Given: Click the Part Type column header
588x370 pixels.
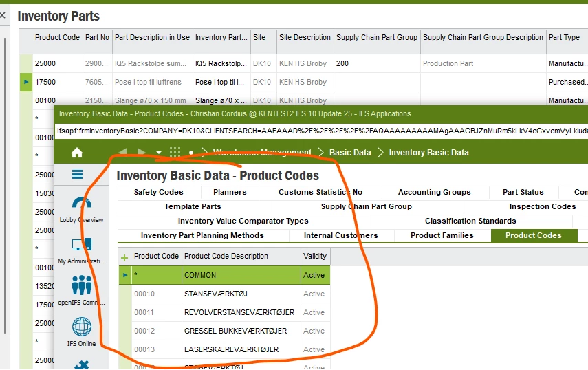Looking at the screenshot, I should point(567,38).
